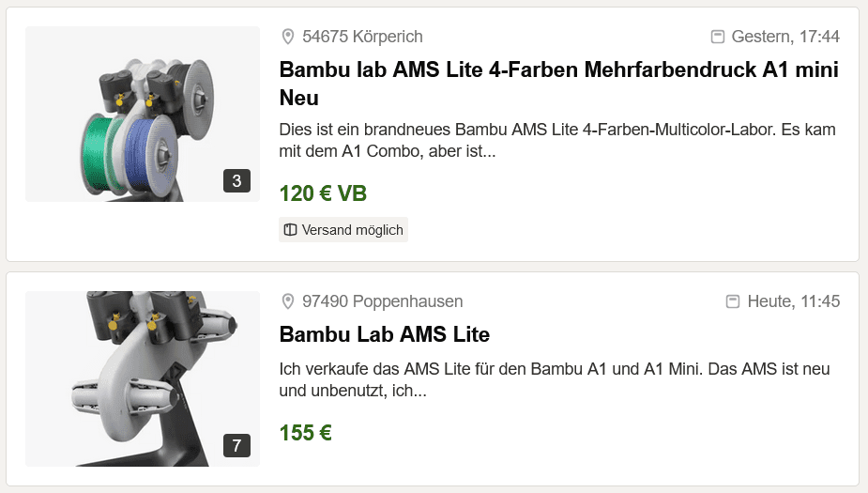Click the description starting 'Dies ist ein brandneues'
The width and height of the screenshot is (868, 493).
tap(557, 140)
